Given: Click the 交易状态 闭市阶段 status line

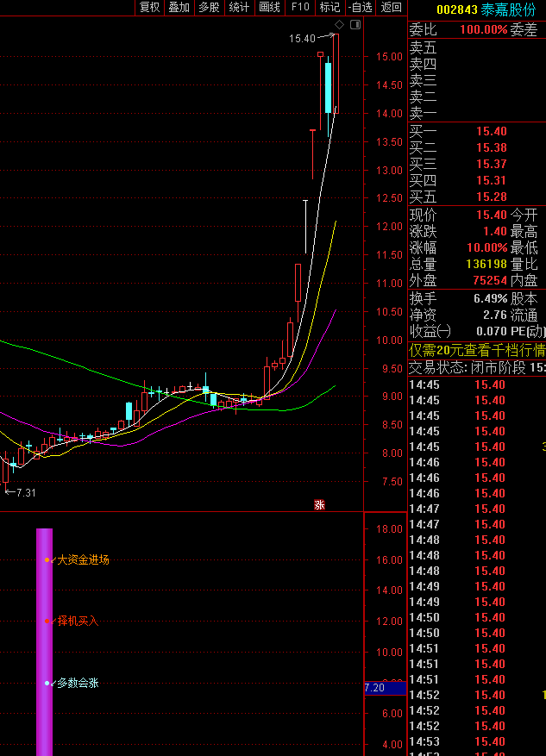Looking at the screenshot, I should coord(477,368).
